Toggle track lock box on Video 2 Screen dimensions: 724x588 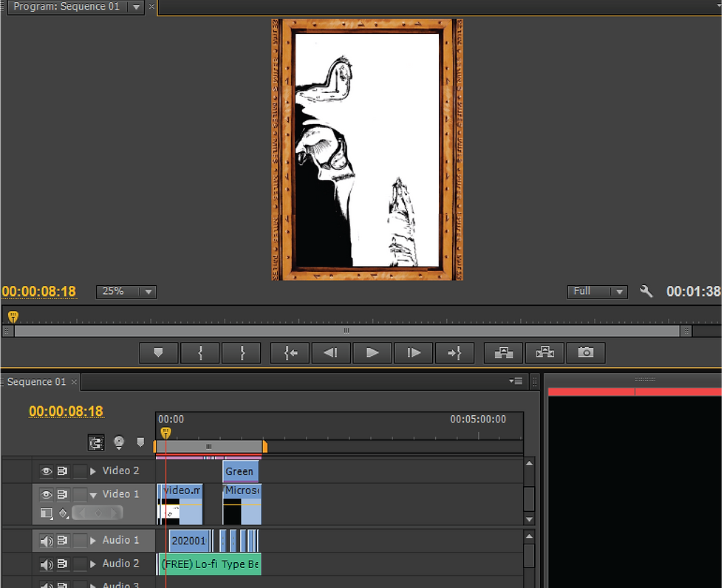point(80,471)
